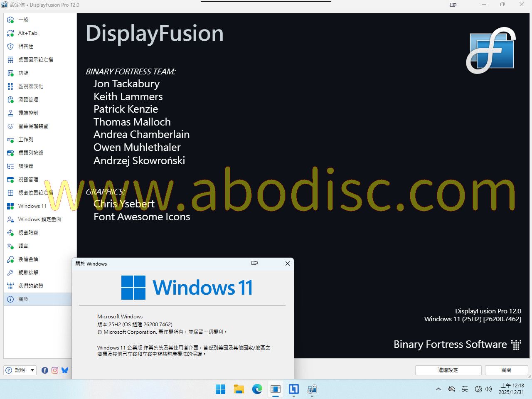
Task: Click the clock date and time
Action: click(x=511, y=389)
